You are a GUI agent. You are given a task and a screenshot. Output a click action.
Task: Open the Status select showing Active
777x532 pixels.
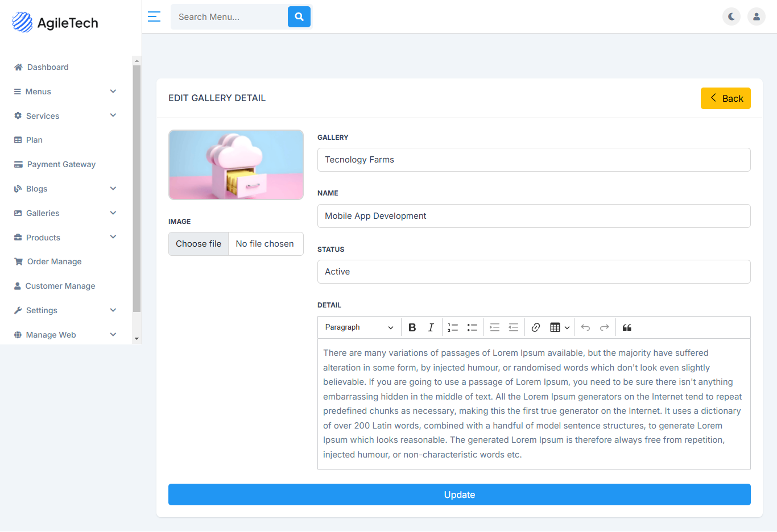[x=534, y=272]
